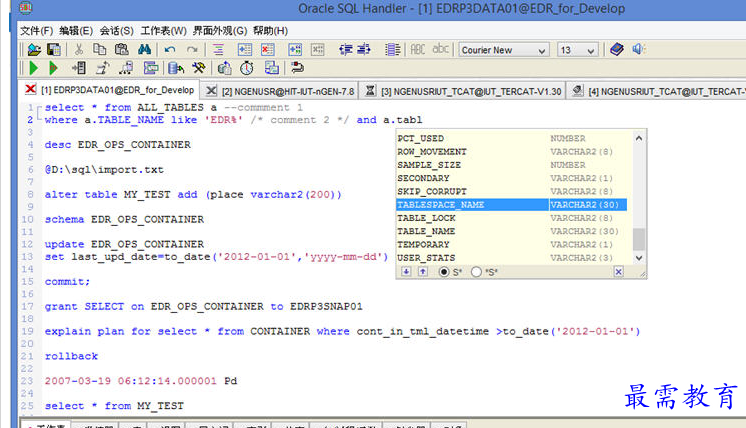The height and width of the screenshot is (428, 746).
Task: Click the down arrow button in autocomplete popup
Action: [406, 272]
